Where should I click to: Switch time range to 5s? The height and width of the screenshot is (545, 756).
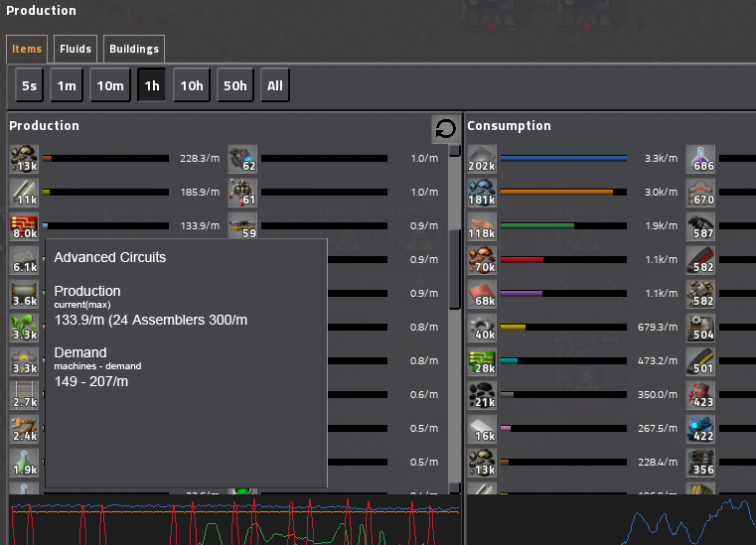(x=30, y=85)
